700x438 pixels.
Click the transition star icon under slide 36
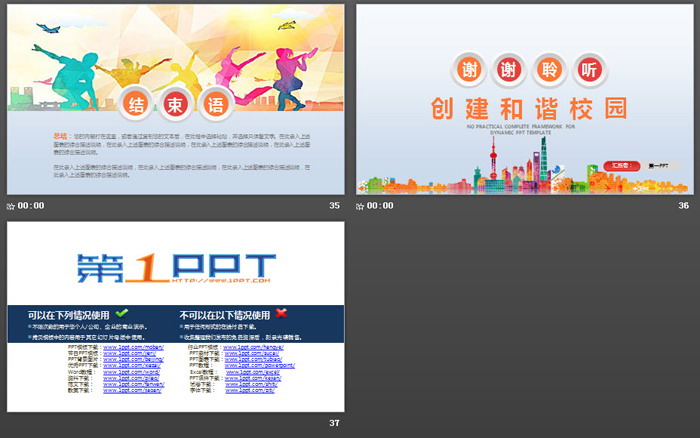pos(360,206)
